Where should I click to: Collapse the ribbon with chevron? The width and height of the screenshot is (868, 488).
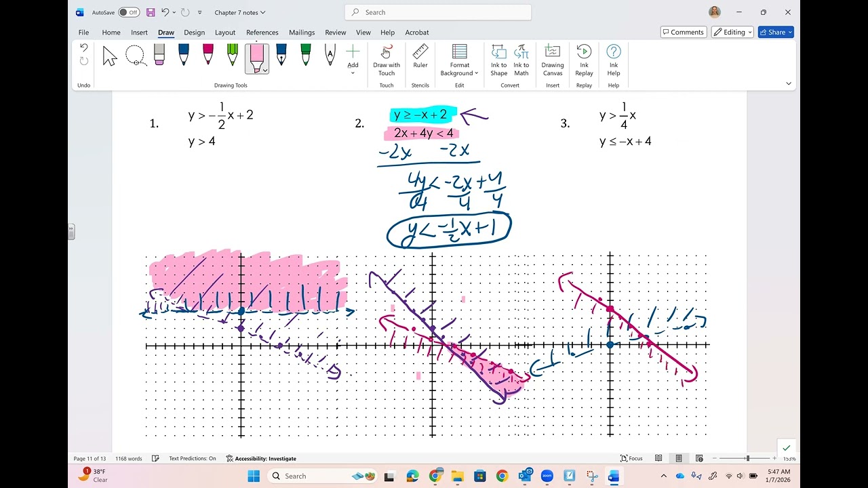[x=788, y=83]
